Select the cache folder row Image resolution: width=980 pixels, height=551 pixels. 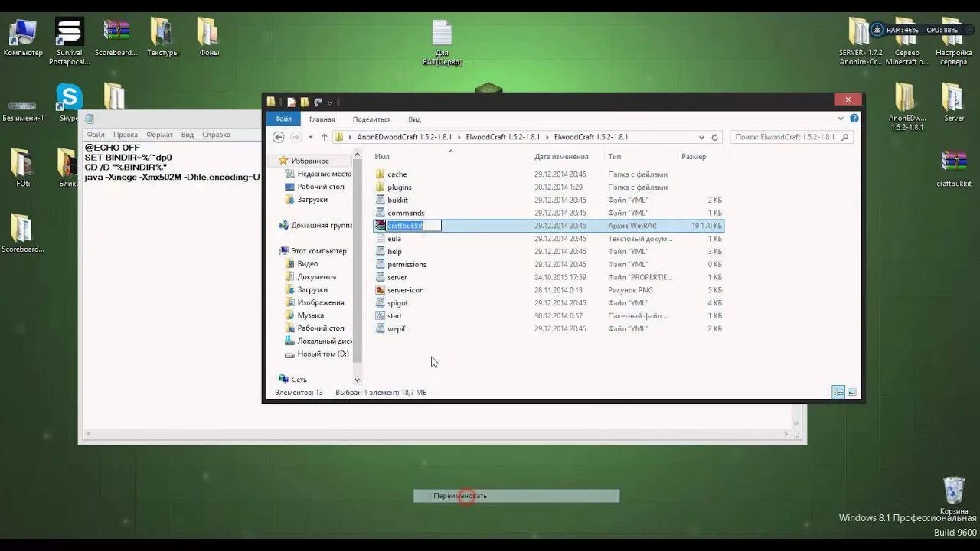click(x=548, y=174)
